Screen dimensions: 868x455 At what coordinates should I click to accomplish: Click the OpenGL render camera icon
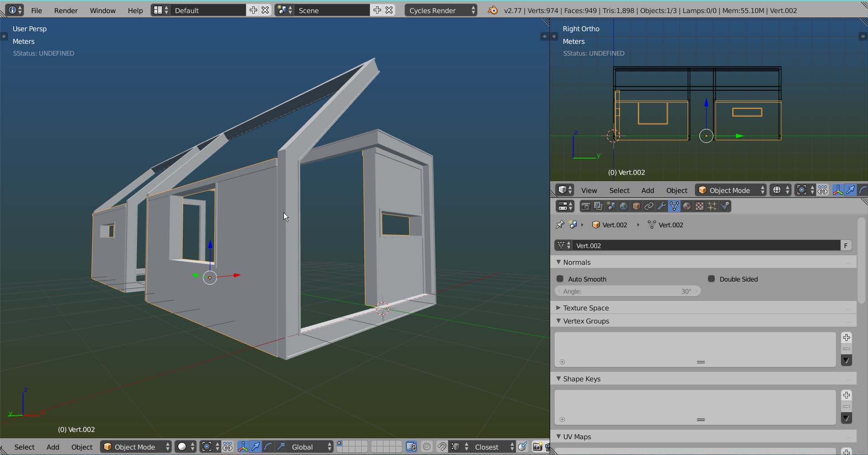[537, 447]
